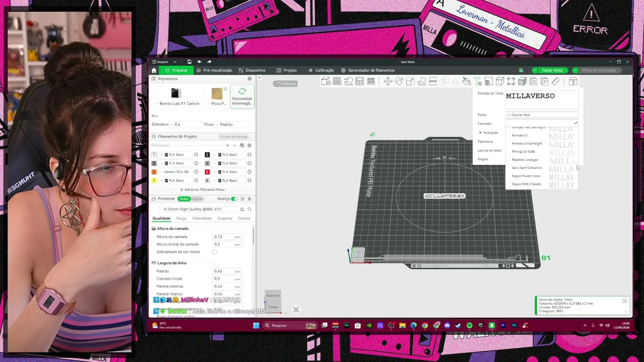Open filament 1 PLA Basic dropdown
Image resolution: width=644 pixels, height=362 pixels.
tap(175, 155)
